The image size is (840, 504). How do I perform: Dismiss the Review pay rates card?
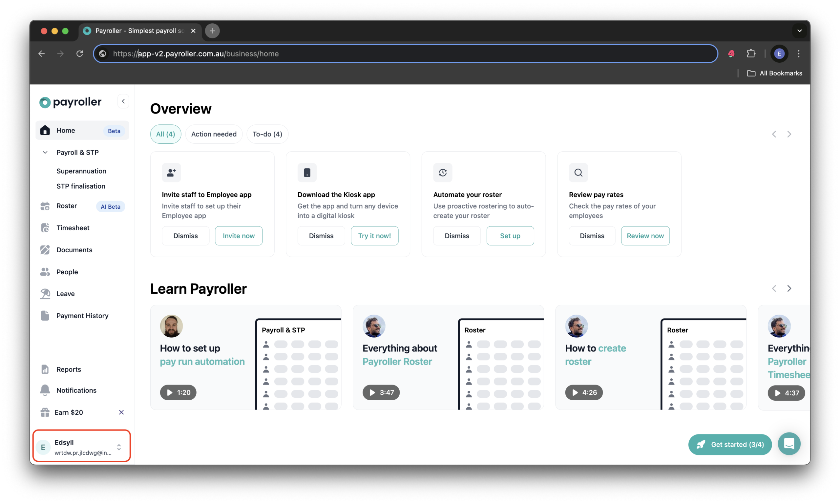(592, 236)
